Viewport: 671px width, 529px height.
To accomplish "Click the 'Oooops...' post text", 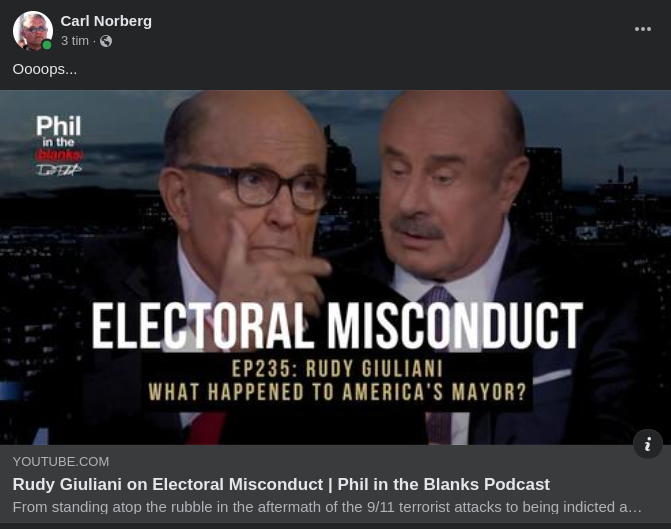I will pyautogui.click(x=45, y=69).
